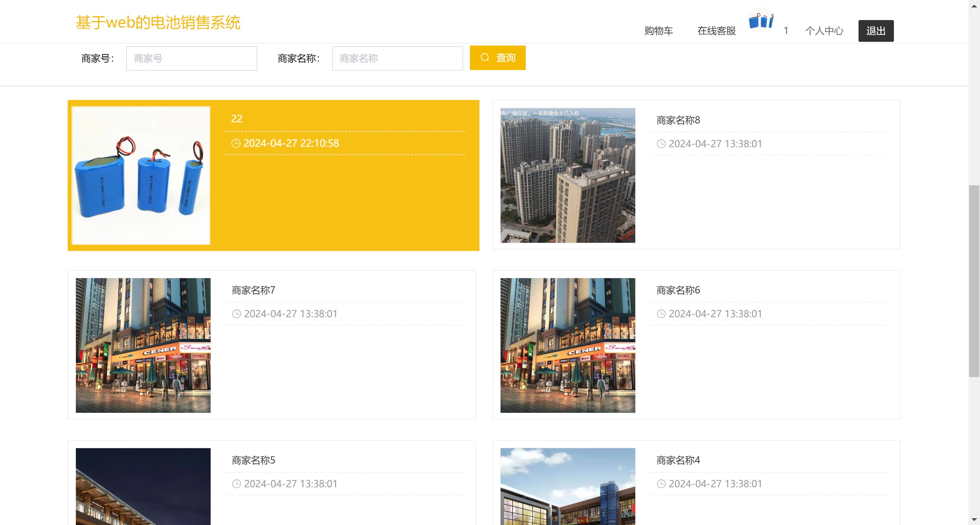The image size is (980, 525).
Task: Open merchant 商家名称5
Action: pos(254,460)
